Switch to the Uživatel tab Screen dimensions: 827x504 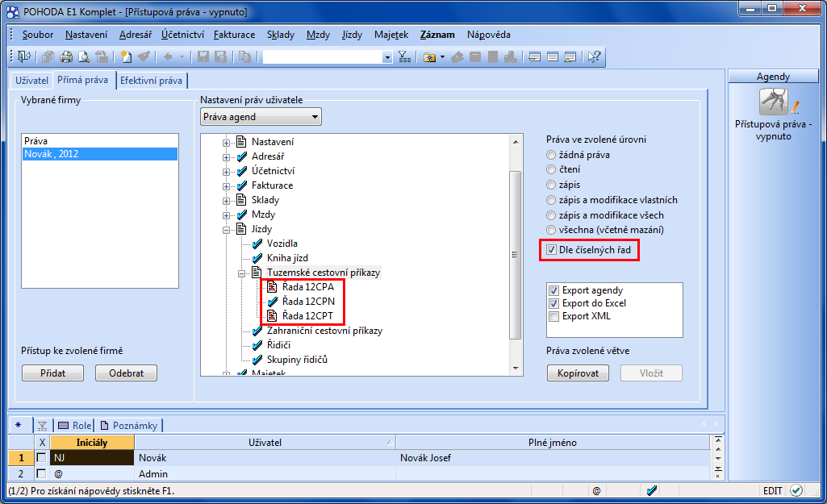tap(31, 81)
